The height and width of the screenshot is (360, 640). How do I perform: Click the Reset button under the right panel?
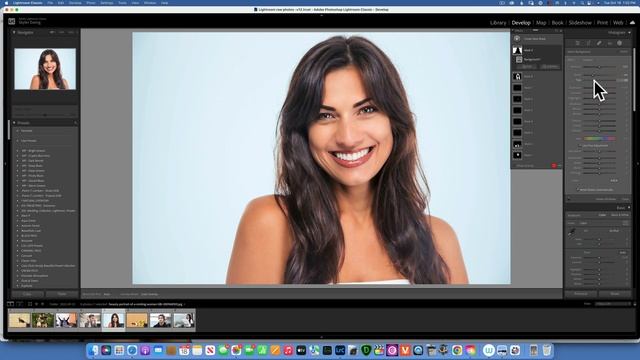(x=615, y=293)
